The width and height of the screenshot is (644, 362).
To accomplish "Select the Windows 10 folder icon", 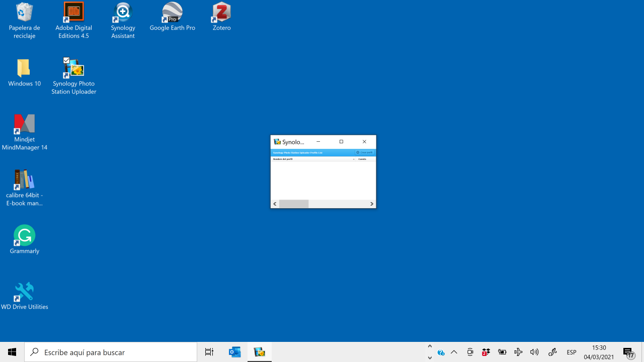I will pos(24,73).
